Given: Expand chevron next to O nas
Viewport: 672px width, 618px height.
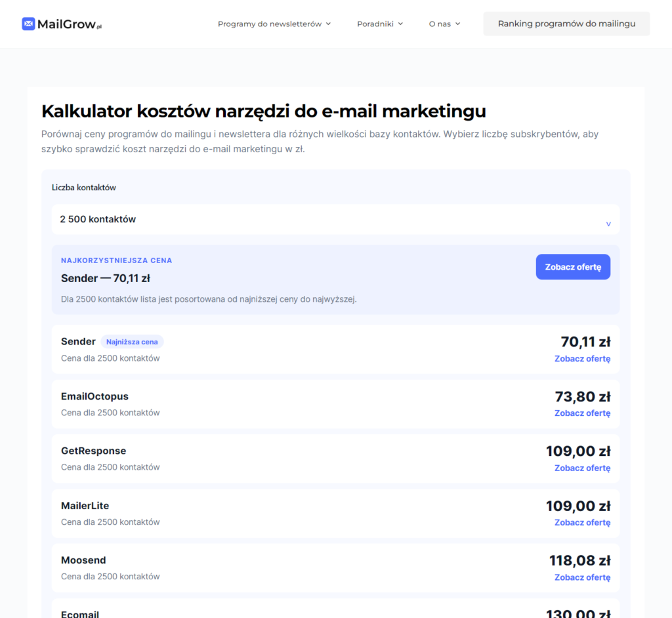Looking at the screenshot, I should pyautogui.click(x=457, y=24).
